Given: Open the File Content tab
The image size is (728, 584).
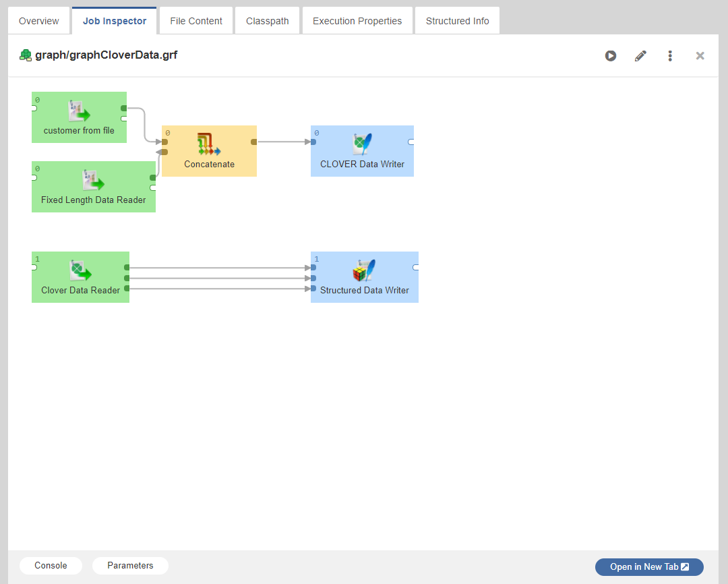Looking at the screenshot, I should coord(196,21).
